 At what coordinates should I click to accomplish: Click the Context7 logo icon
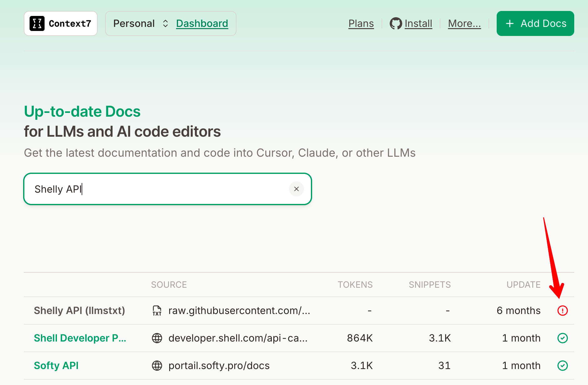click(x=37, y=23)
